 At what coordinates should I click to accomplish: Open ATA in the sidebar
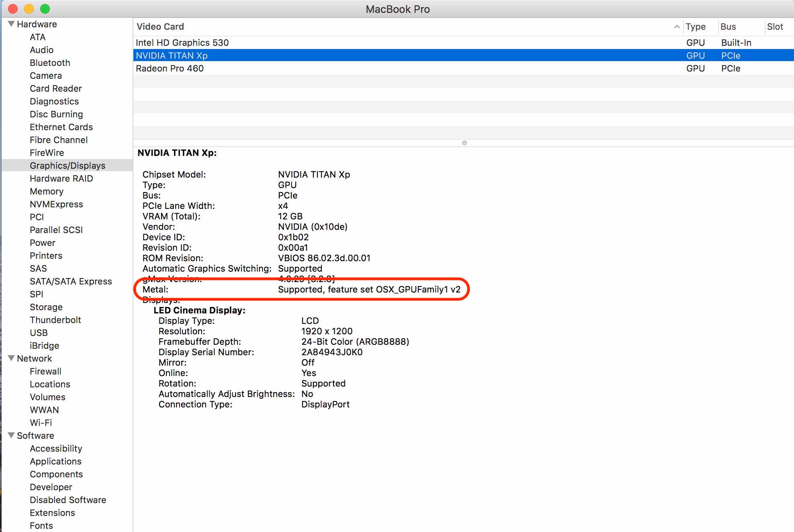38,37
